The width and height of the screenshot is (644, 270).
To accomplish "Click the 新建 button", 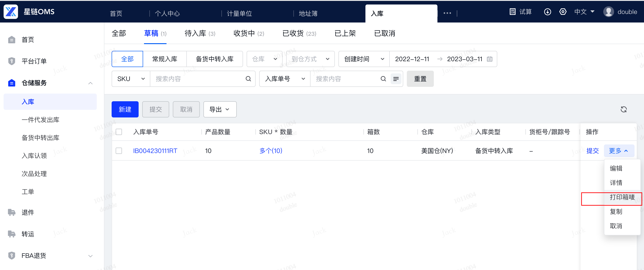I will click(125, 110).
